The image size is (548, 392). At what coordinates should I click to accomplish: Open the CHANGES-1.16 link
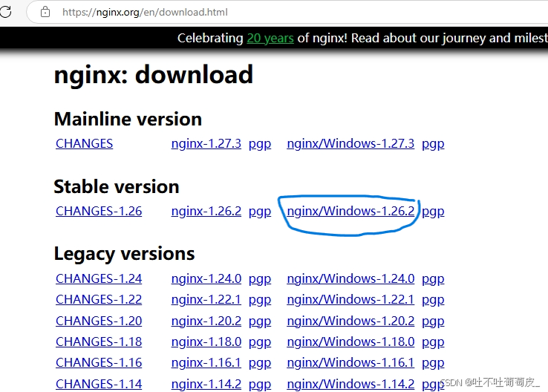[x=99, y=362]
